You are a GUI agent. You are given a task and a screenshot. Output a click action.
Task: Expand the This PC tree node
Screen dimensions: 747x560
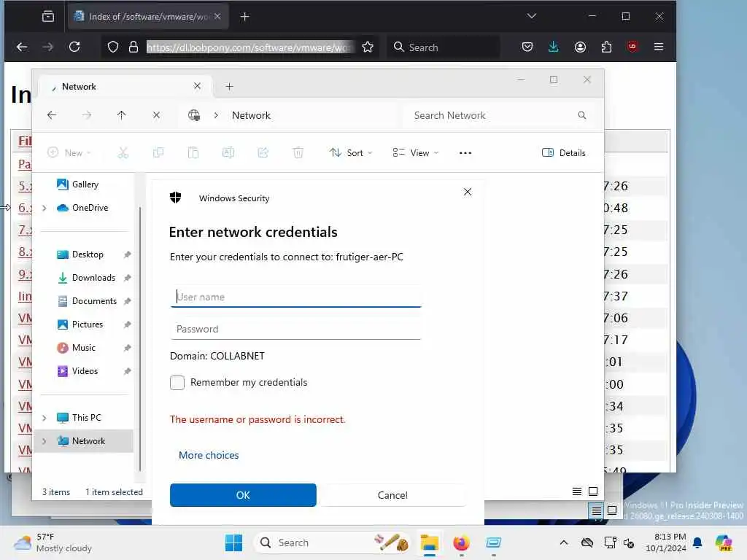[x=44, y=418]
